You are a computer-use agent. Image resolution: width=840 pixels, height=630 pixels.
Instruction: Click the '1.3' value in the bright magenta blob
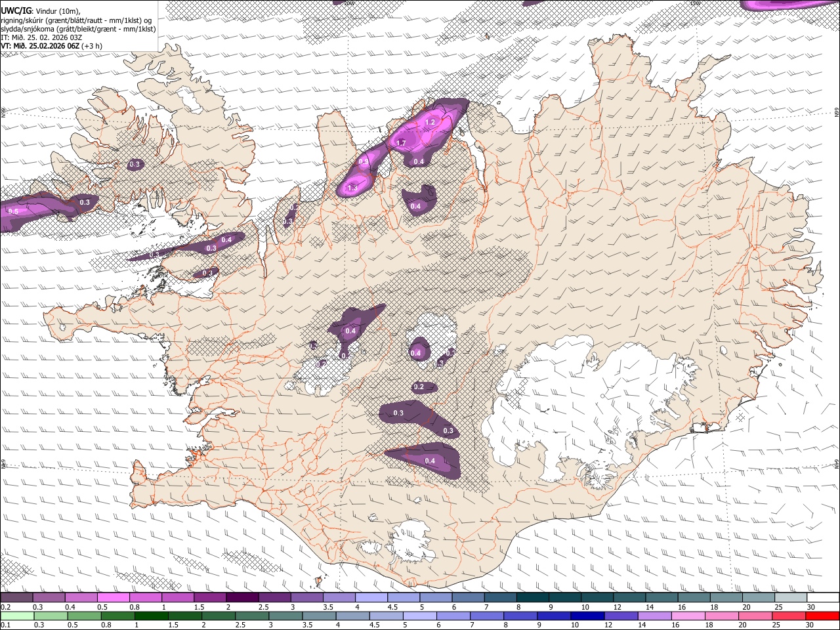coord(352,188)
